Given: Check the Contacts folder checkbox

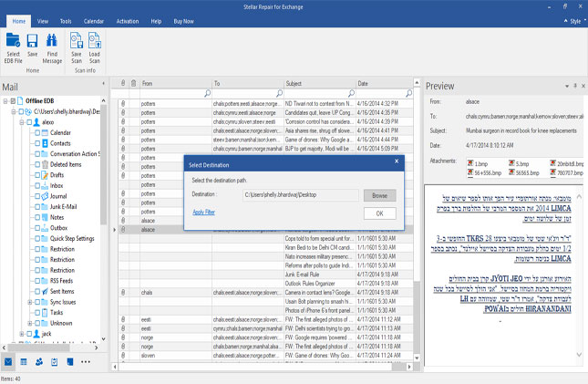Looking at the screenshot, I should pyautogui.click(x=37, y=143).
